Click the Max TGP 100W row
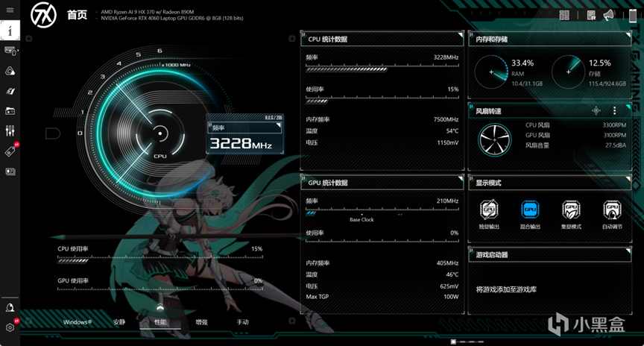 pos(382,297)
